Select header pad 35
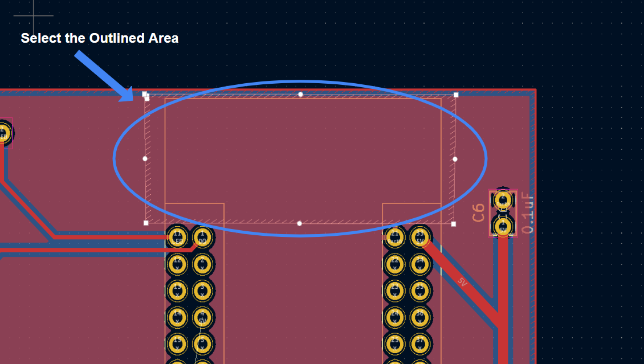This screenshot has height=364, width=644. (420, 291)
